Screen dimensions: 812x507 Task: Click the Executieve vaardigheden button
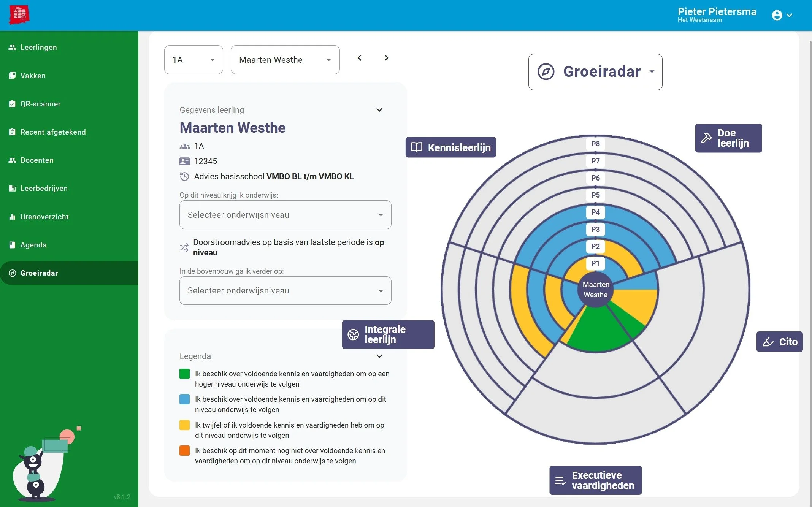(595, 480)
